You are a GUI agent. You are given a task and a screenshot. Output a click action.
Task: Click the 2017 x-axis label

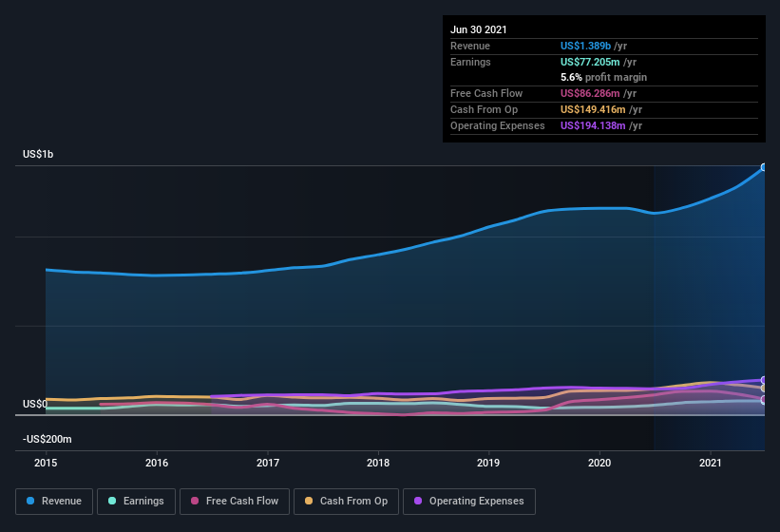(268, 463)
